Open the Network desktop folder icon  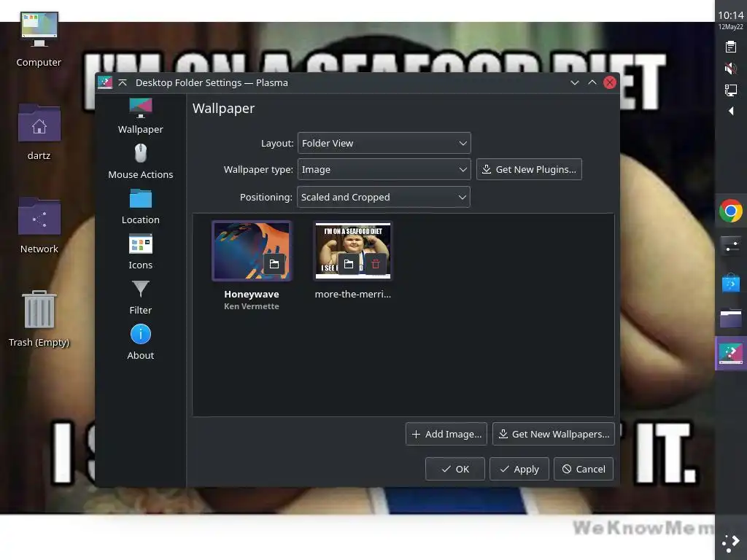39,226
